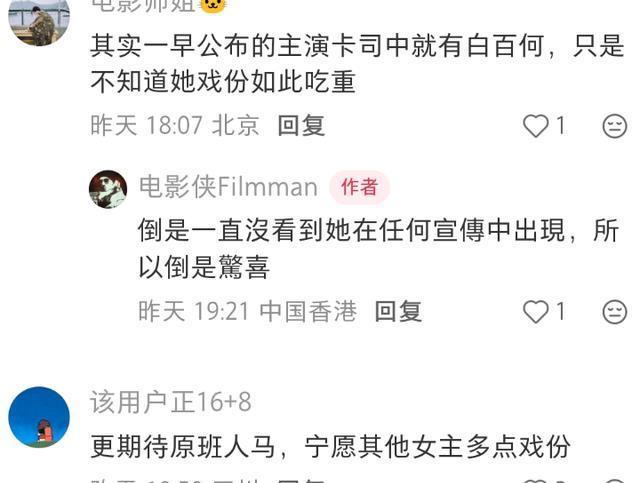Select the comment 更期待原班人马

click(x=182, y=447)
